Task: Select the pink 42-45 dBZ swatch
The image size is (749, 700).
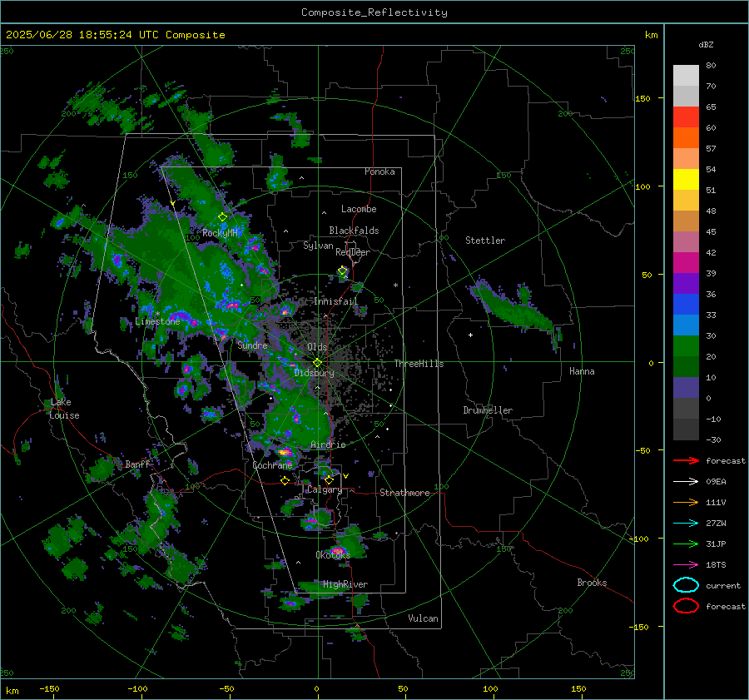Action: click(686, 242)
